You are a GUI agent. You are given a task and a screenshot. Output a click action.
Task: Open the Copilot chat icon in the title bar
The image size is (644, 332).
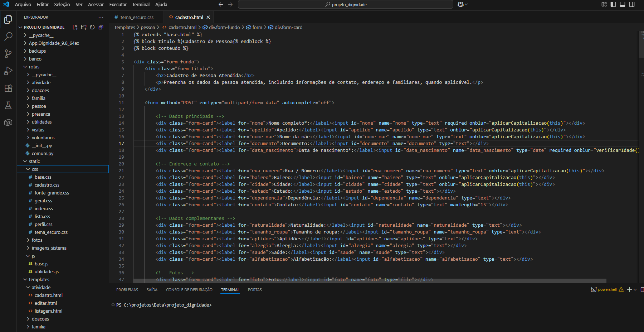(x=460, y=4)
